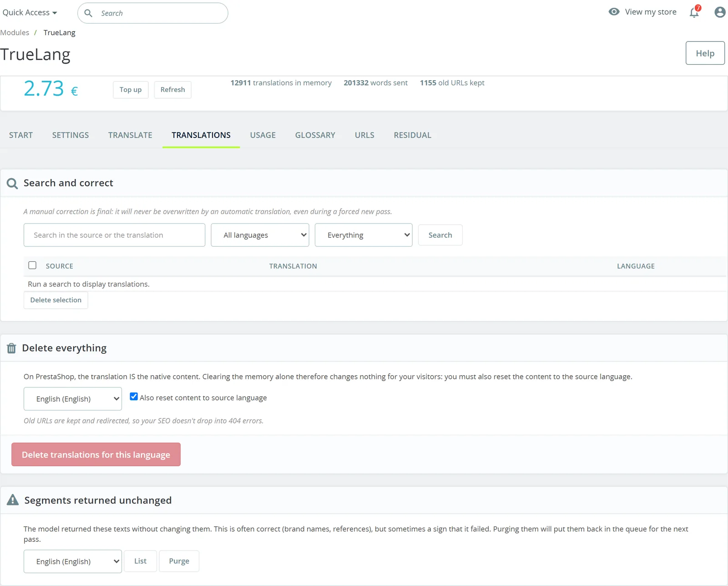Click the 12911 translations in memory stat

[x=281, y=83]
